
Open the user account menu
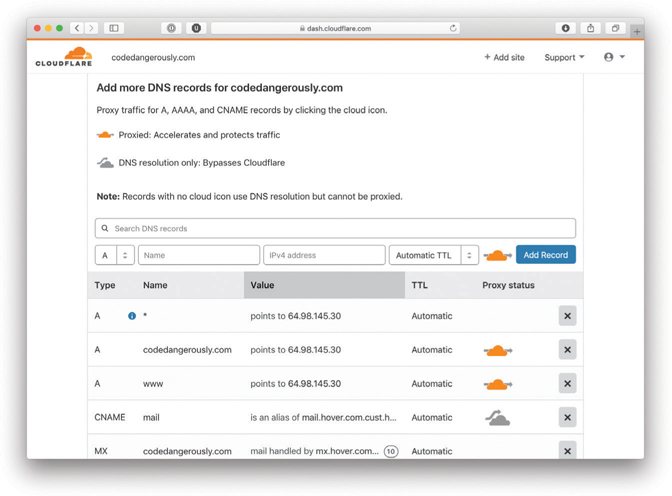pyautogui.click(x=614, y=58)
